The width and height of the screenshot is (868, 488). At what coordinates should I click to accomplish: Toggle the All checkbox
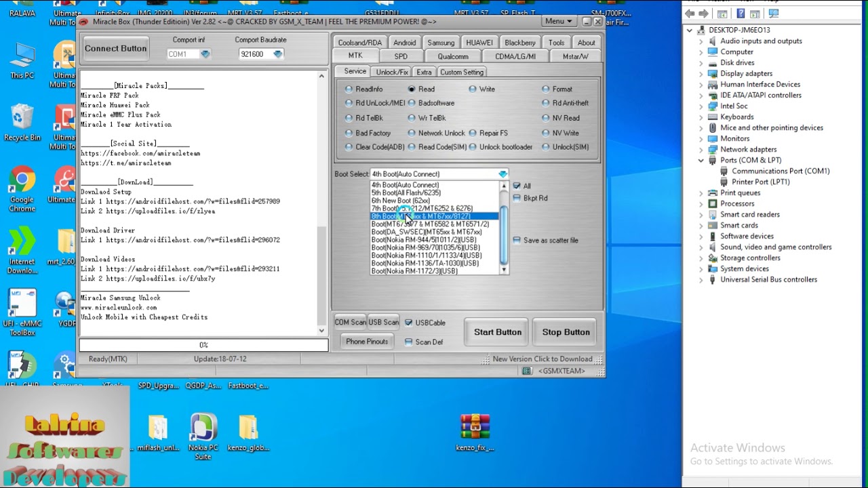coord(521,186)
